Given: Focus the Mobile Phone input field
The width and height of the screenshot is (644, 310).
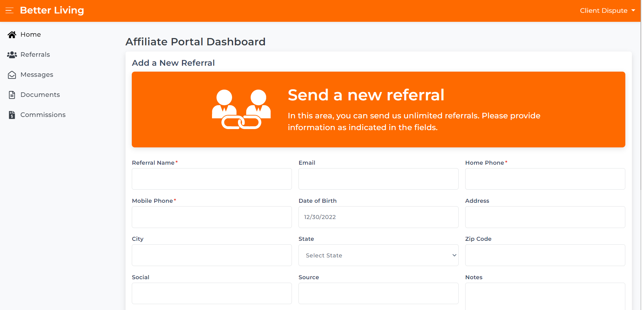Looking at the screenshot, I should pyautogui.click(x=212, y=217).
